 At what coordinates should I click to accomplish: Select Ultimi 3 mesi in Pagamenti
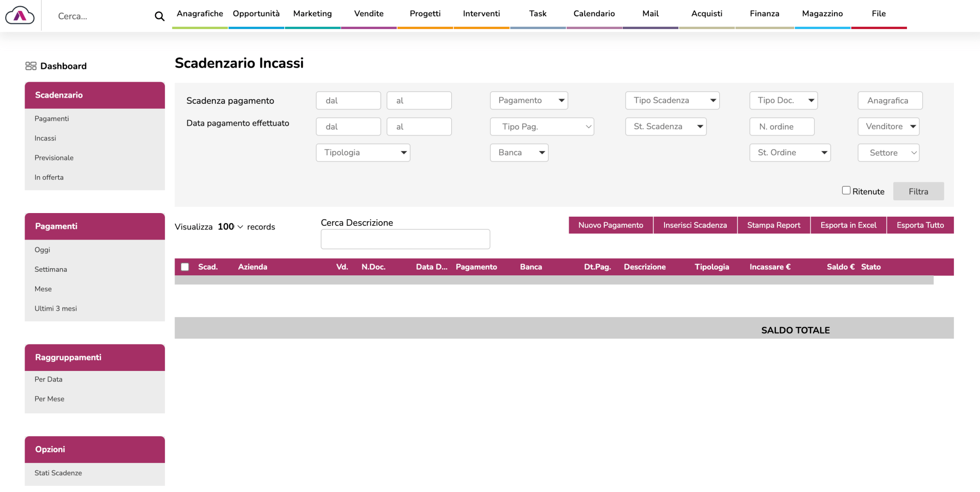(x=56, y=309)
